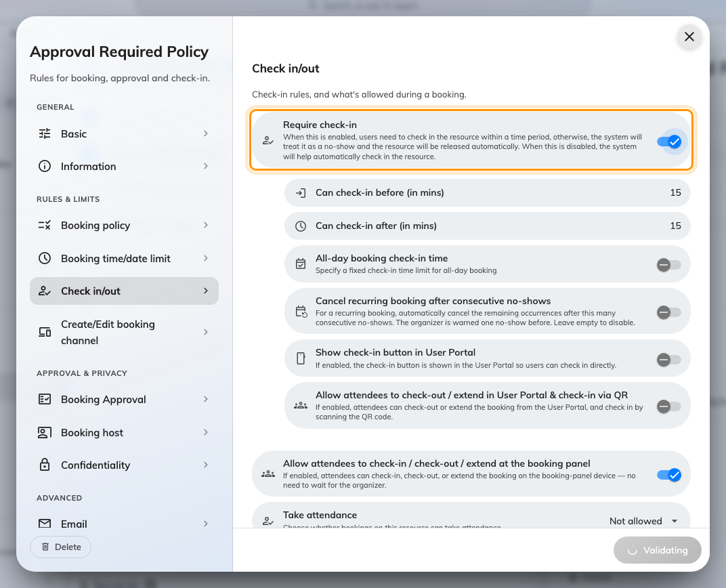Go to Booking Approval section
Screen dimensions: 726x588
click(x=124, y=399)
